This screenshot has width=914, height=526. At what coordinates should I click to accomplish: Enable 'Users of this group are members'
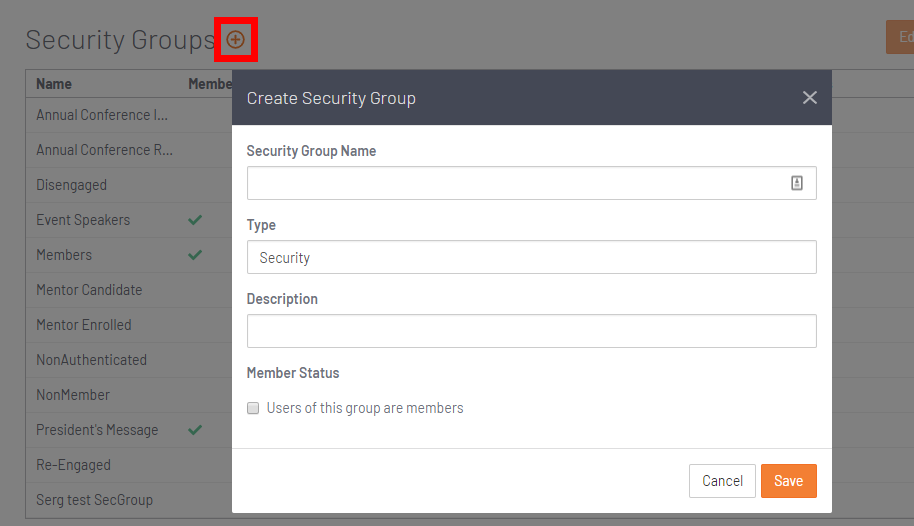(x=253, y=408)
